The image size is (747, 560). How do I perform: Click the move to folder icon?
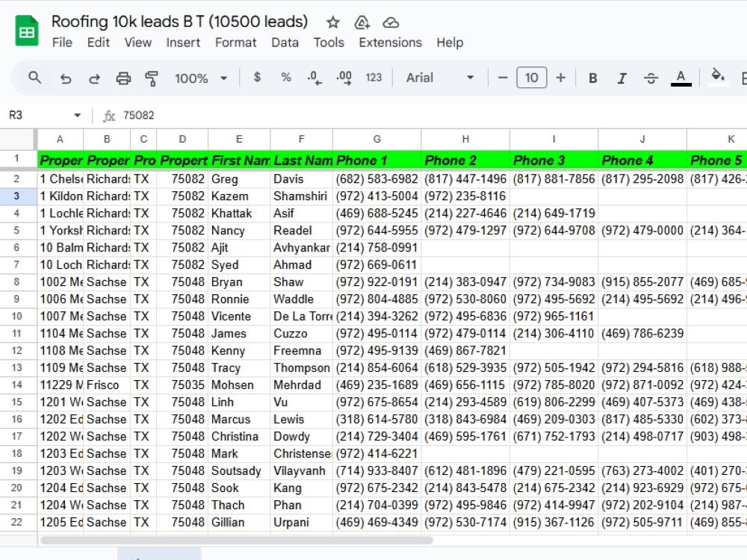click(x=362, y=22)
